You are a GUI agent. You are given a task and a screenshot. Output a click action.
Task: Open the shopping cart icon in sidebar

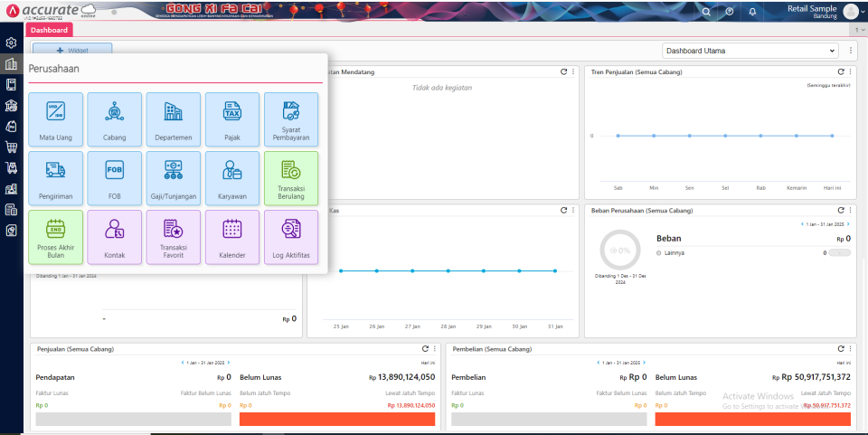pos(11,147)
